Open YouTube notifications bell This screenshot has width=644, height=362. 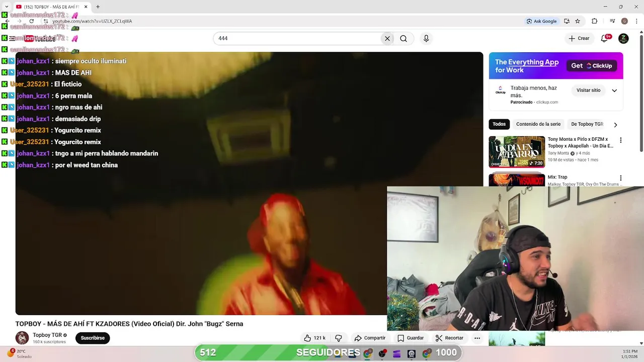tap(605, 38)
